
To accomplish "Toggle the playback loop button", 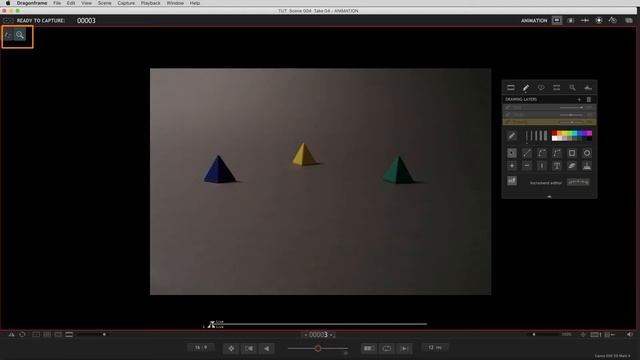I will click(x=387, y=348).
